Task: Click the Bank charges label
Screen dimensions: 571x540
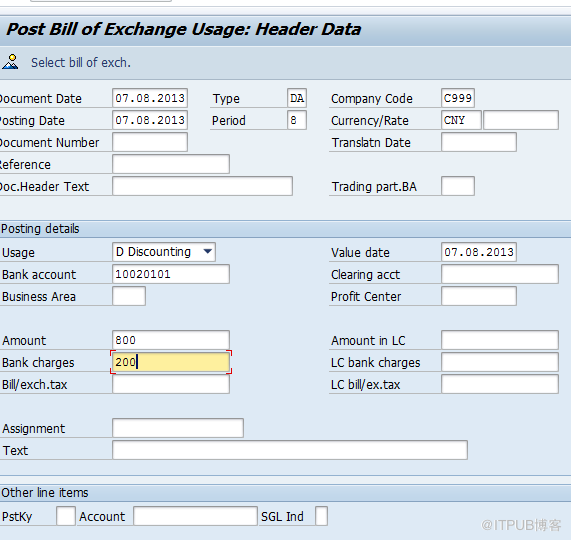Action: (x=38, y=363)
